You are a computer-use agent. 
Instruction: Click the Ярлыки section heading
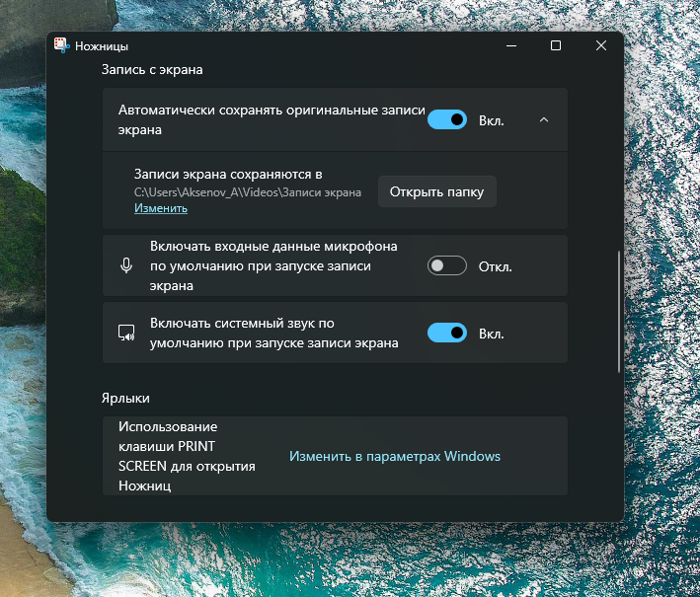point(125,398)
